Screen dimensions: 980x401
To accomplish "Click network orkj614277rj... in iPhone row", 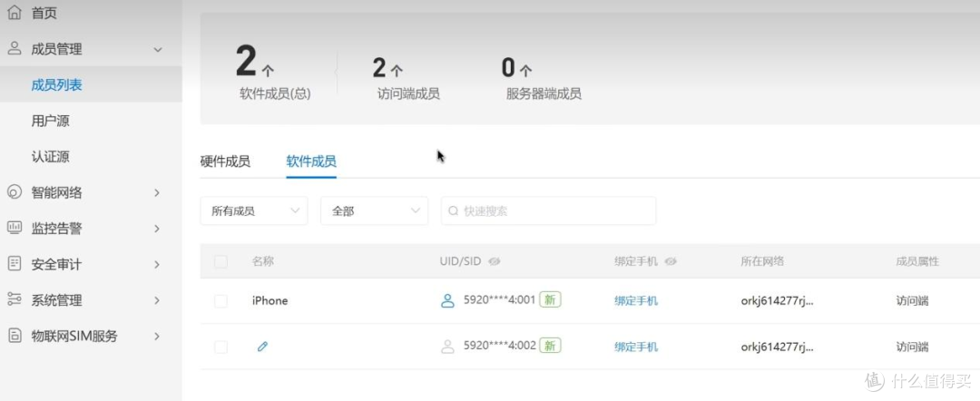I will pos(777,301).
